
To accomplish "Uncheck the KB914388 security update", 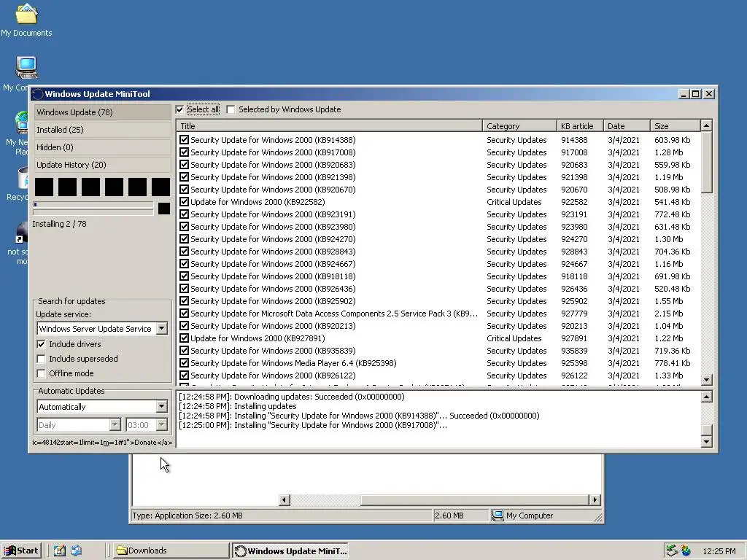I will pyautogui.click(x=185, y=140).
